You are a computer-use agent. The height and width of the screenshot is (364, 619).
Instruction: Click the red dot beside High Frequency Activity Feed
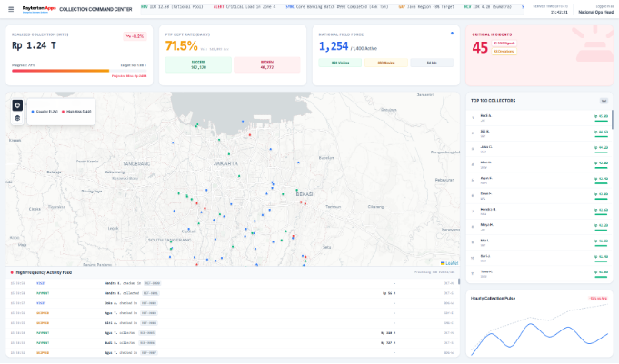coord(11,271)
